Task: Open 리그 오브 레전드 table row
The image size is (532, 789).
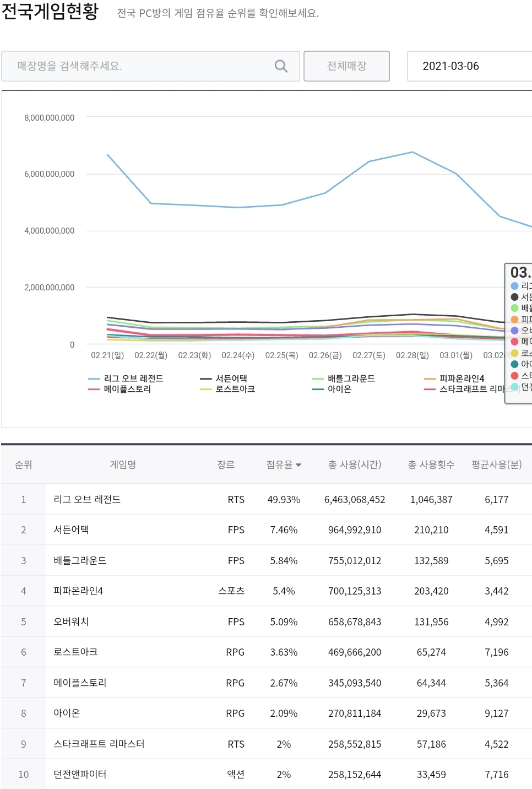Action: pos(87,499)
